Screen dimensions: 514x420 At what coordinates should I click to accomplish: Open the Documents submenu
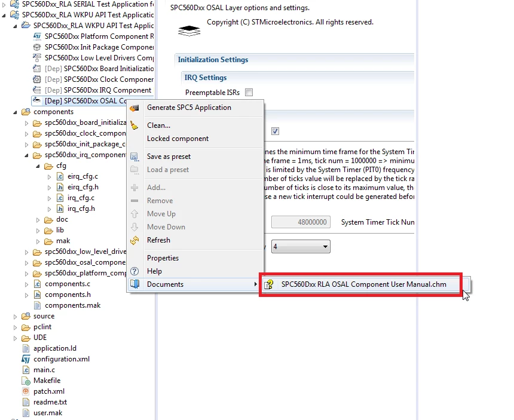[195, 284]
